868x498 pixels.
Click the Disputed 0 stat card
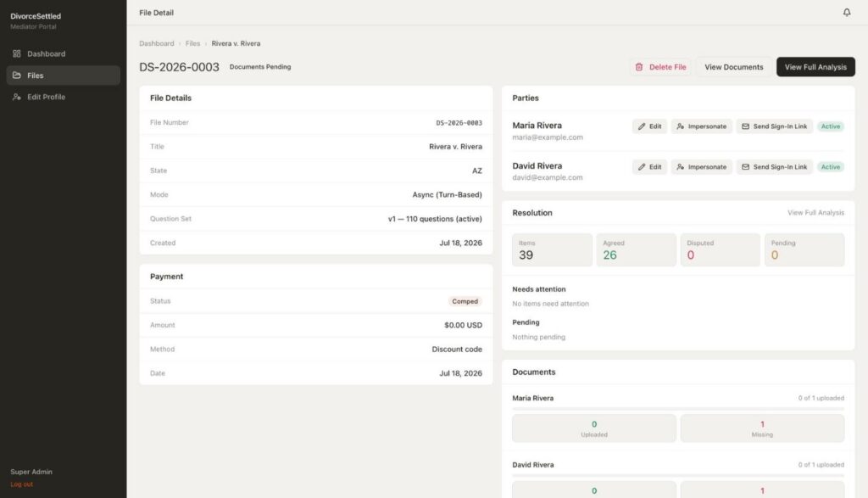[721, 249]
